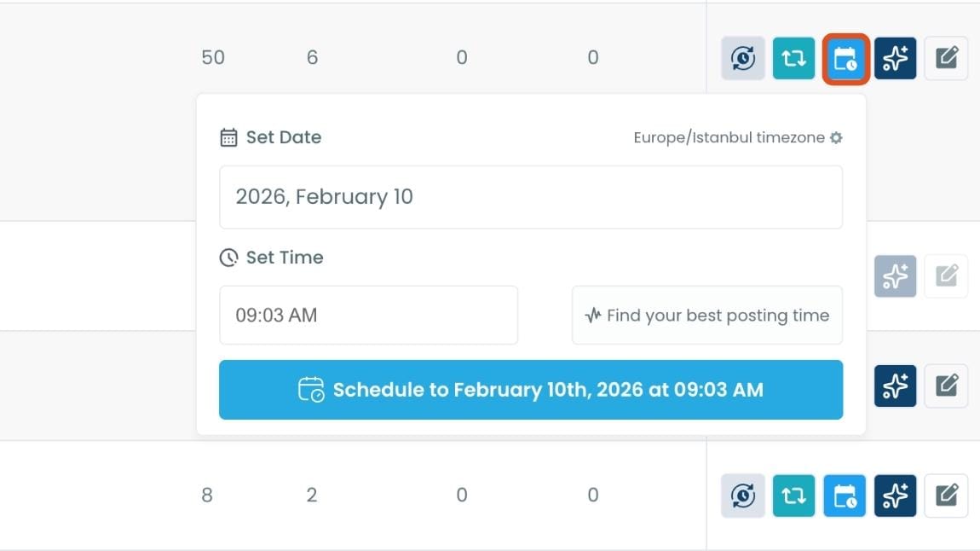Select the green retweet icon in the top row
The height and width of the screenshot is (551, 980).
tap(793, 58)
